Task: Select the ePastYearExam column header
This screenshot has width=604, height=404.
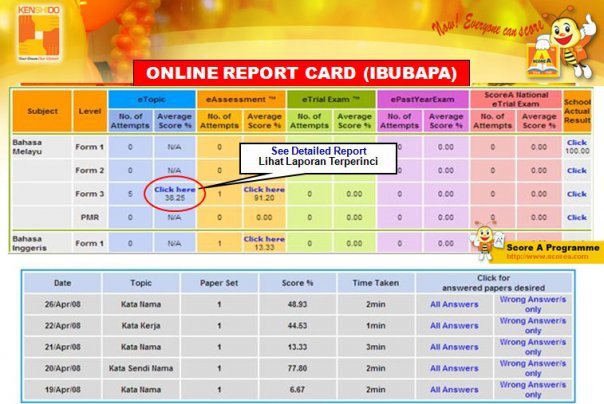Action: [421, 100]
